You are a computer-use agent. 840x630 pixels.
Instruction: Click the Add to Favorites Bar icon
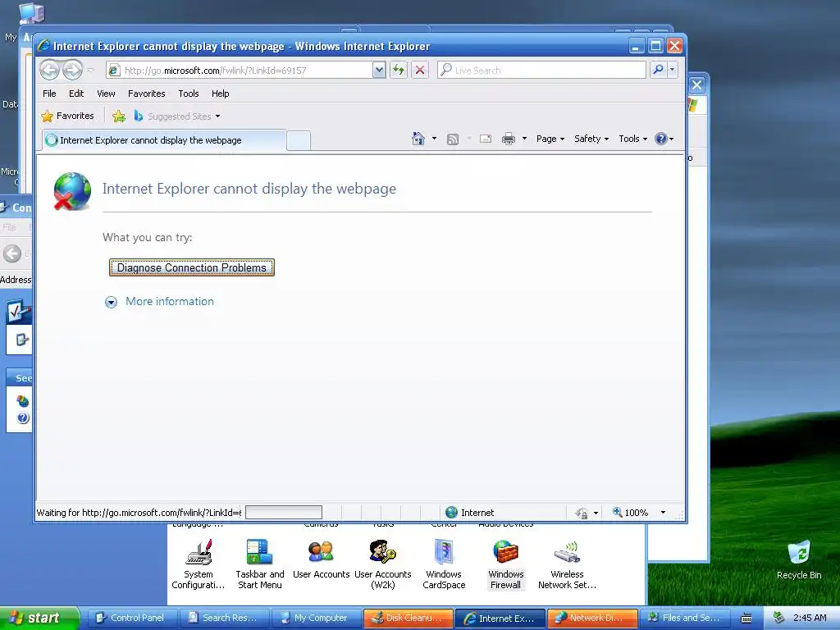(118, 116)
